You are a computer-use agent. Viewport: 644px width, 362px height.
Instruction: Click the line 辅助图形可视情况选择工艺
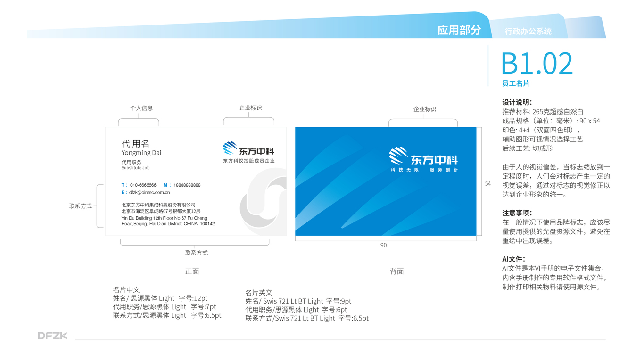[543, 139]
